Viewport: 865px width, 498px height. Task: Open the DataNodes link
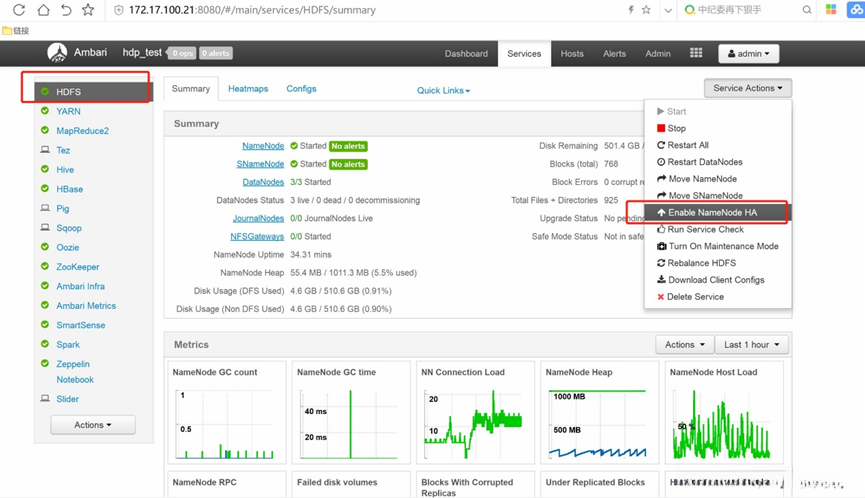263,182
